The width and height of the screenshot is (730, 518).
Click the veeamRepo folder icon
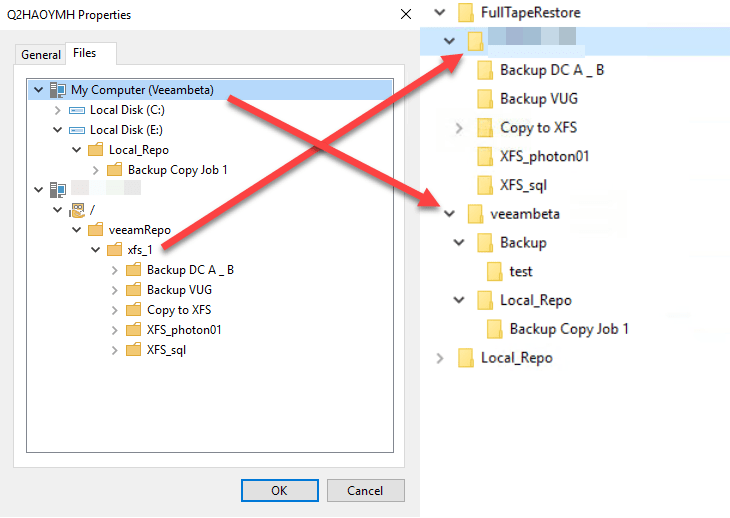tap(95, 230)
